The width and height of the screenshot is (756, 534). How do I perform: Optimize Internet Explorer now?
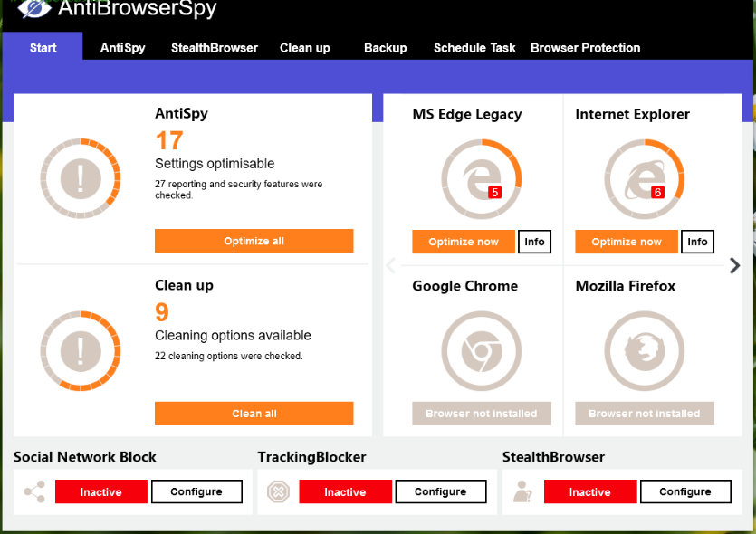[627, 242]
